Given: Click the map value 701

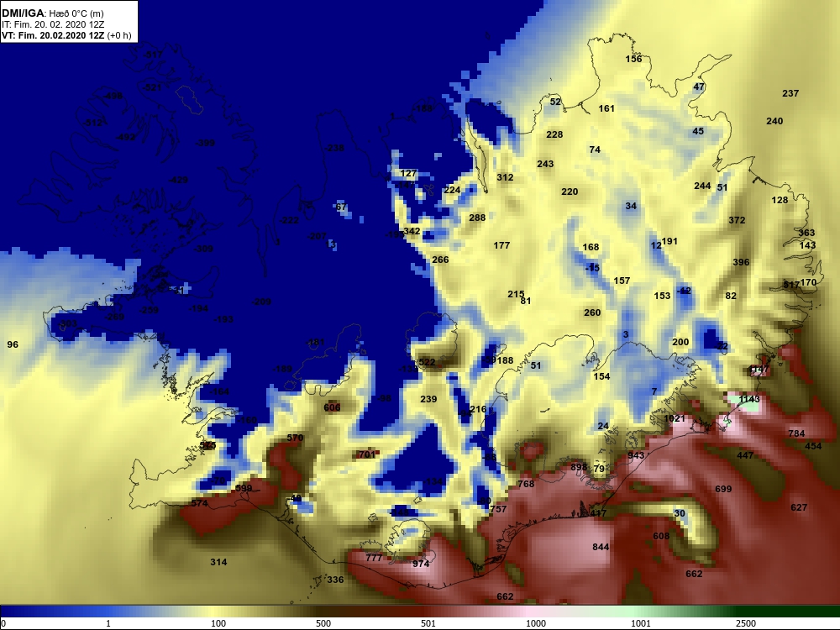Looking at the screenshot, I should point(367,454).
